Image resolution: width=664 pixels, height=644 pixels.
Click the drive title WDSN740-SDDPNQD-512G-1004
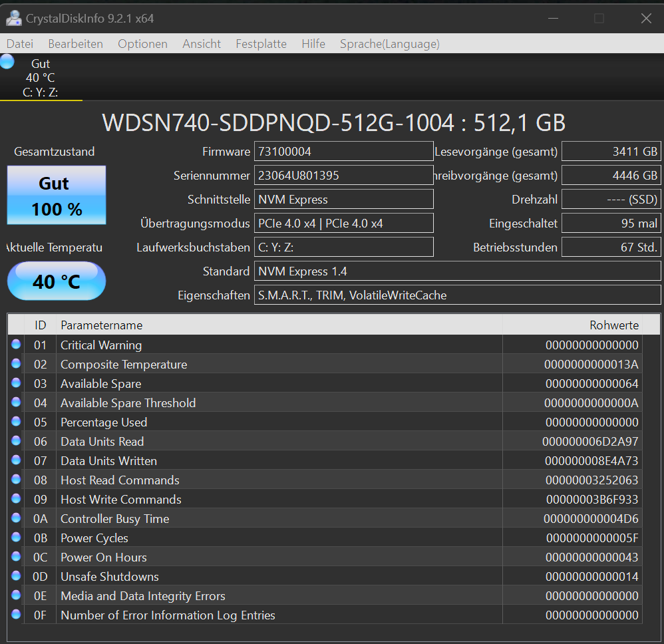278,123
